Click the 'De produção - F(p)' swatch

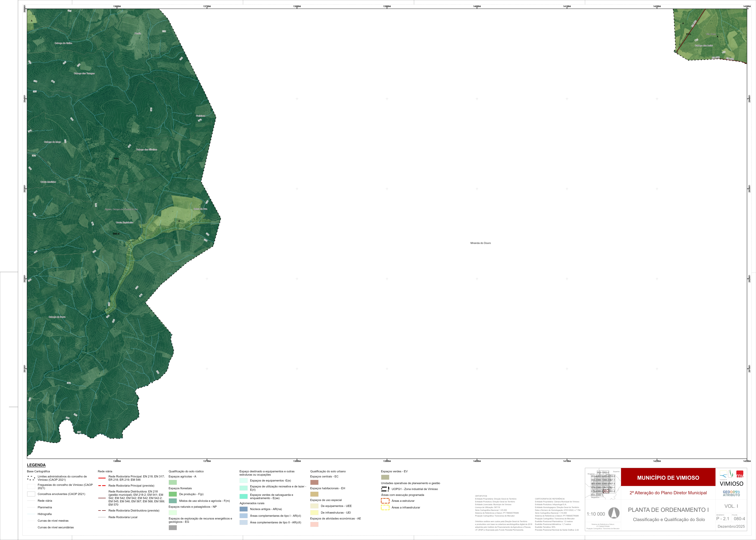[x=173, y=494]
